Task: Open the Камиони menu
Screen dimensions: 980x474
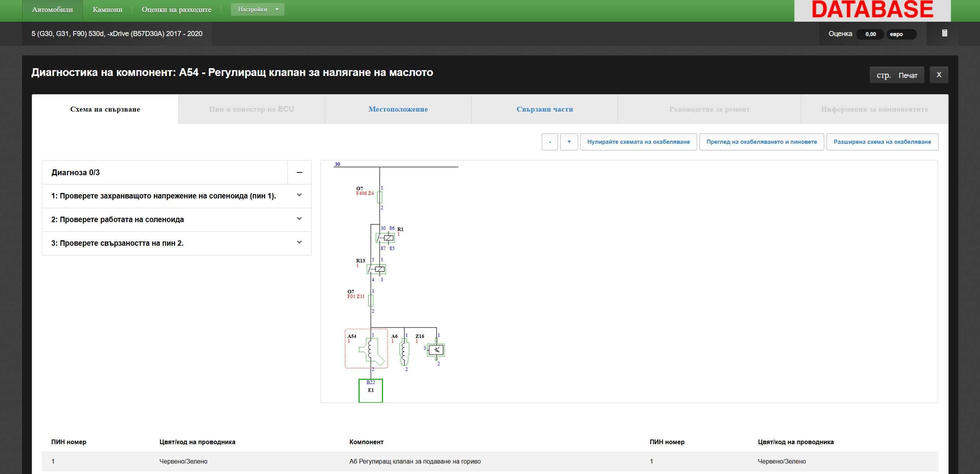Action: 107,10
